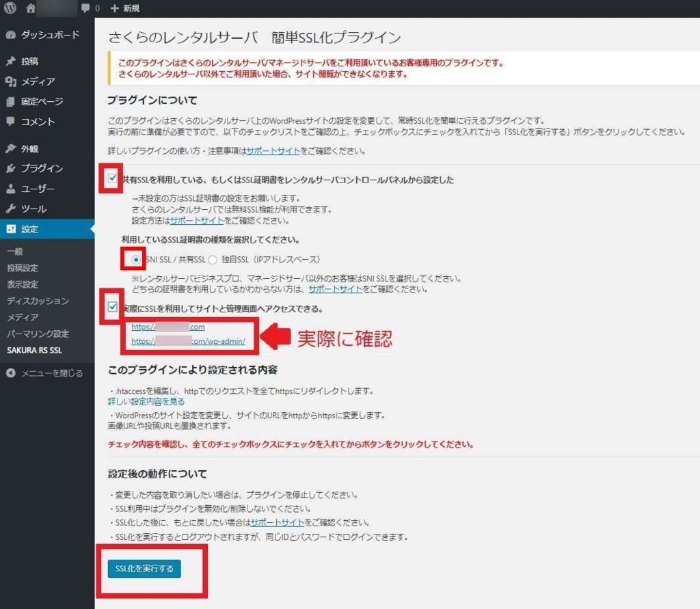This screenshot has width=700, height=609.
Task: Click the WordPress logo icon
Action: pyautogui.click(x=10, y=8)
